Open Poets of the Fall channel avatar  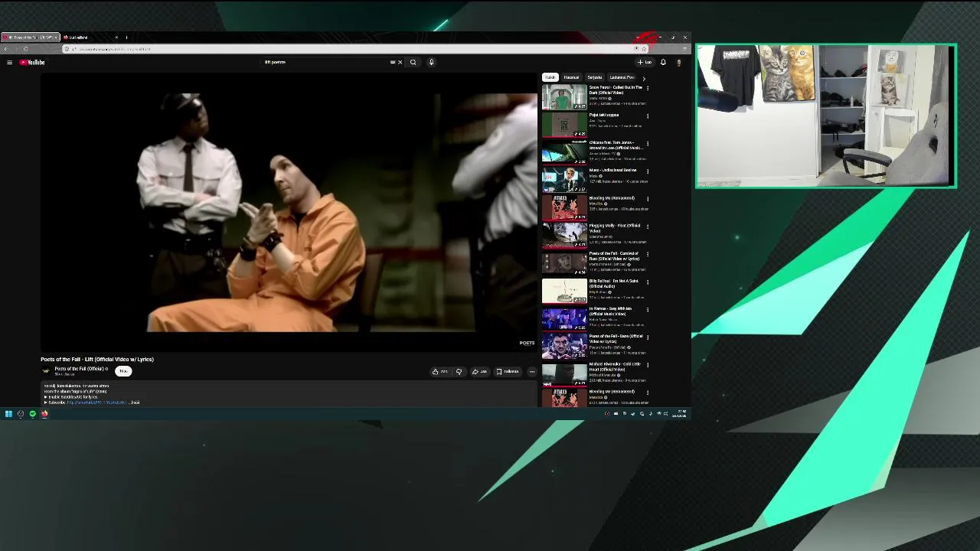pyautogui.click(x=45, y=371)
